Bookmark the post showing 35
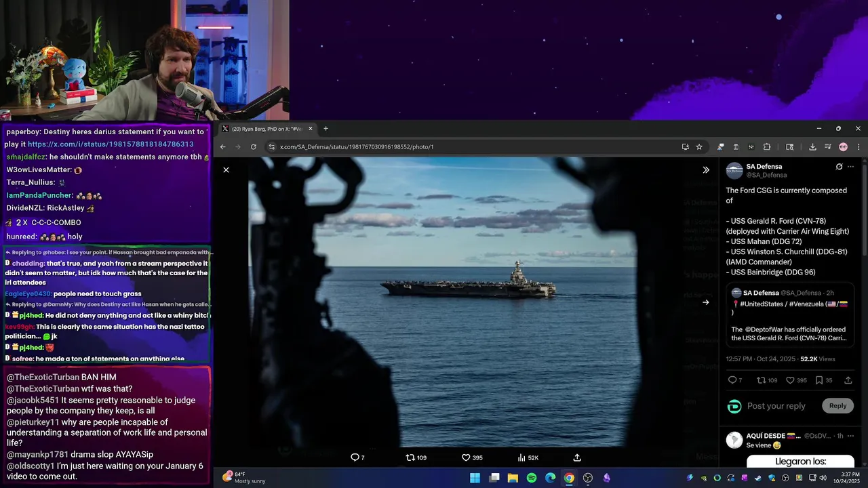The image size is (868, 488). pos(824,380)
